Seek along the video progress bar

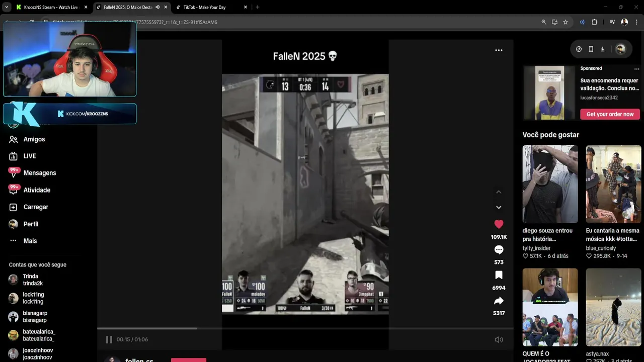[x=305, y=328]
